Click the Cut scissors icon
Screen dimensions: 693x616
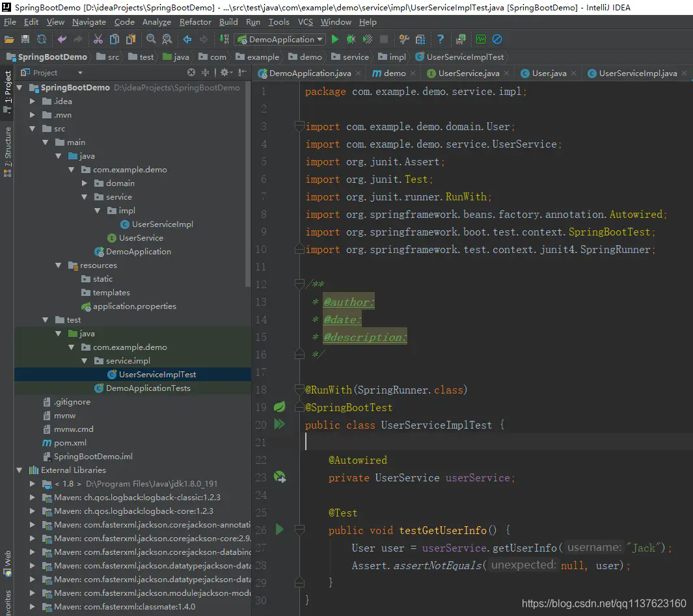(x=98, y=39)
